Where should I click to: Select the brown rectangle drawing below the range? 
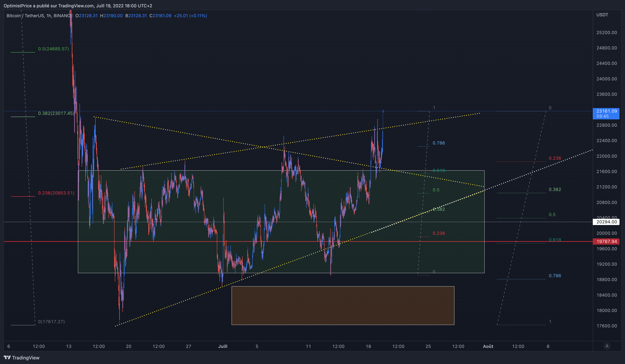point(343,305)
